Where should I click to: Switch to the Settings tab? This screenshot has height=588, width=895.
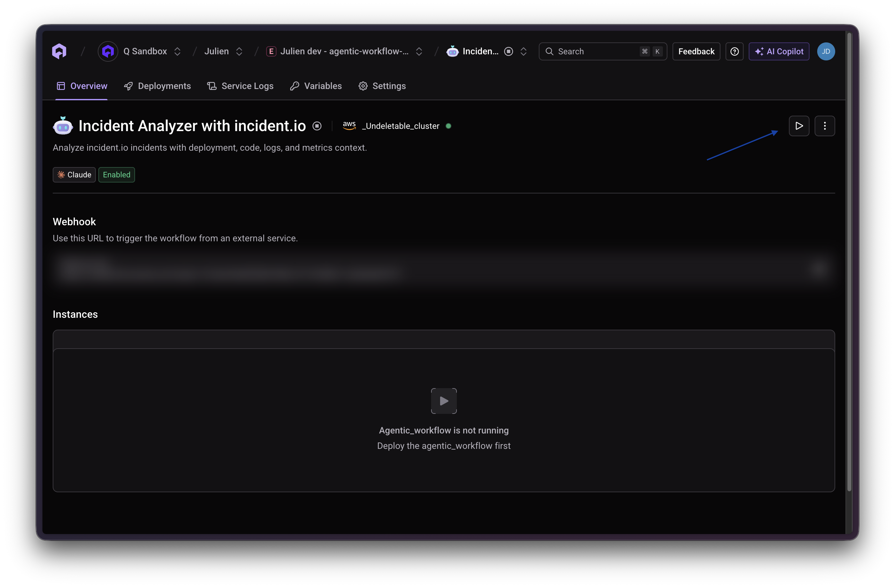382,86
